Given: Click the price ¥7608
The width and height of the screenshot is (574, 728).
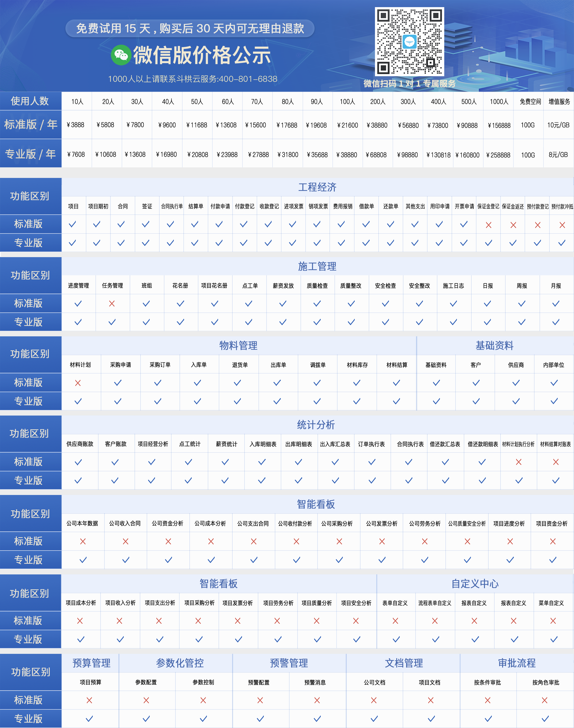Looking at the screenshot, I should 76,155.
